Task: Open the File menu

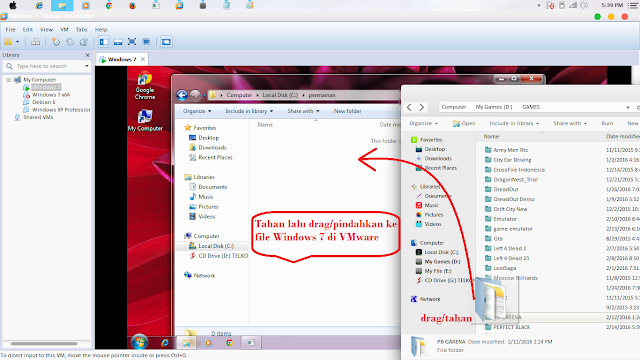Action: [10, 29]
